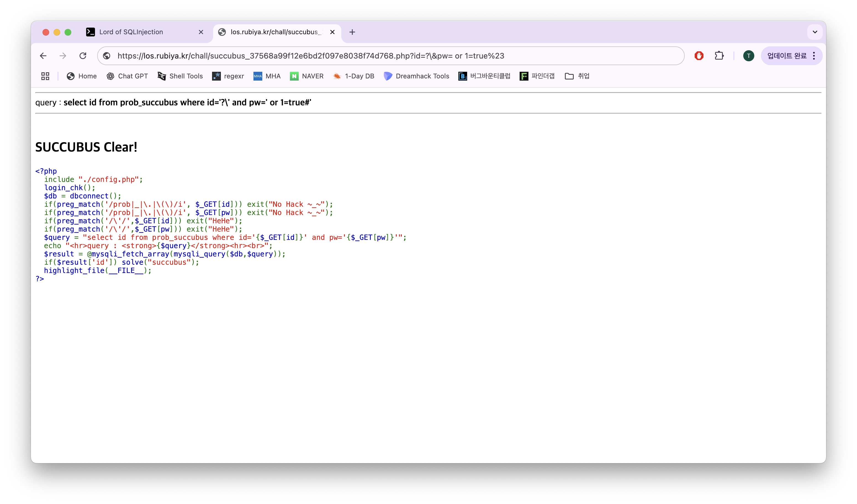Viewport: 857px width, 504px height.
Task: Open Chrome menu via 업데이트 완료 button
Action: pyautogui.click(x=791, y=56)
